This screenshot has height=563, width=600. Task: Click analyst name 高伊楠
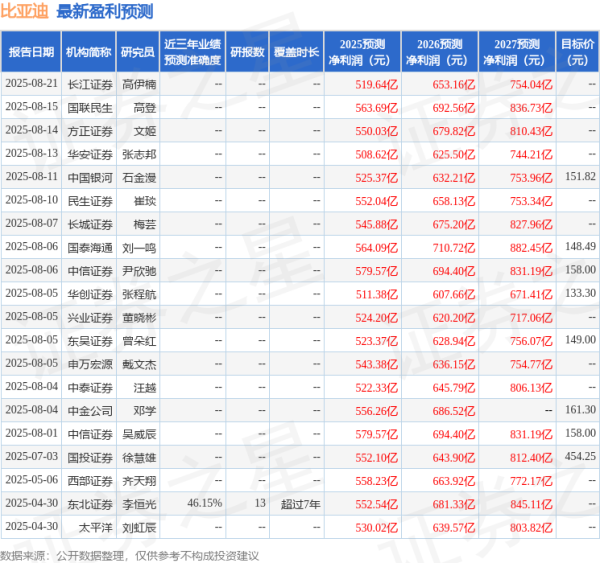[139, 84]
